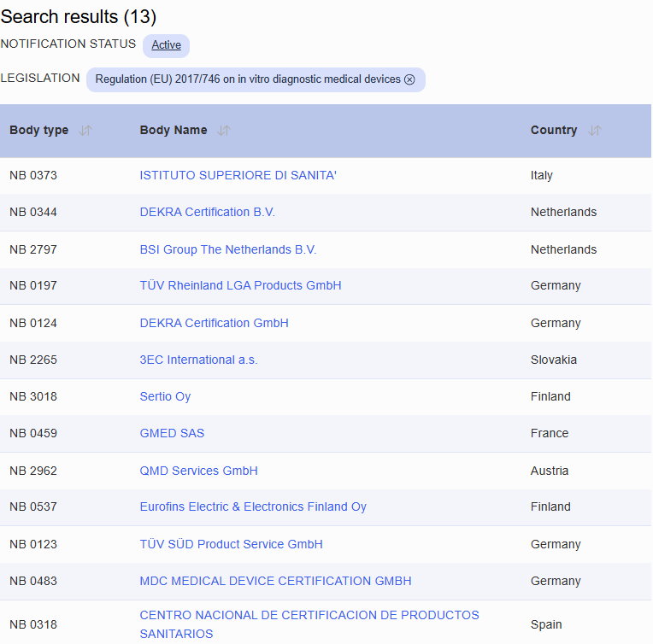
Task: Click the LEGISLATION label
Action: click(40, 78)
